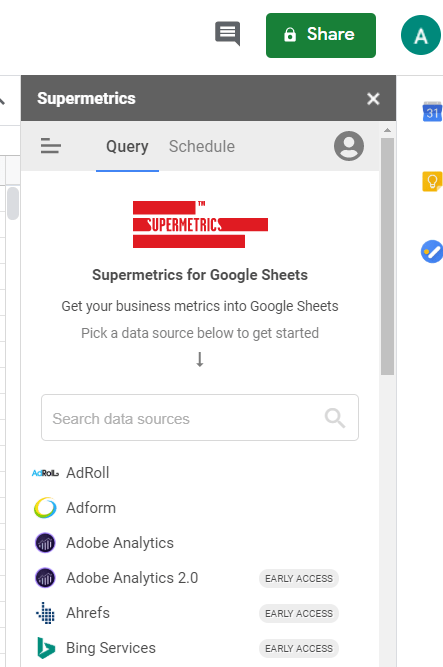Screen dimensions: 443x667
Task: Open the Supermetrics hamburger menu icon
Action: click(51, 146)
